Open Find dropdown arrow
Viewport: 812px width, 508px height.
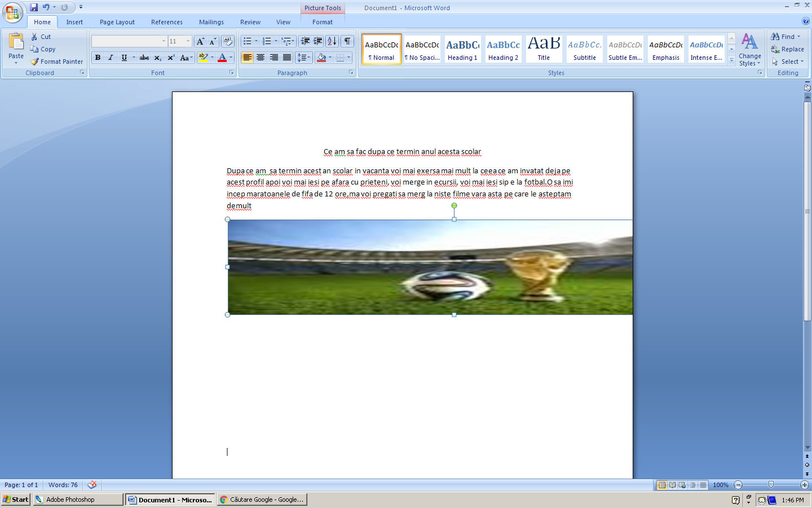point(799,37)
